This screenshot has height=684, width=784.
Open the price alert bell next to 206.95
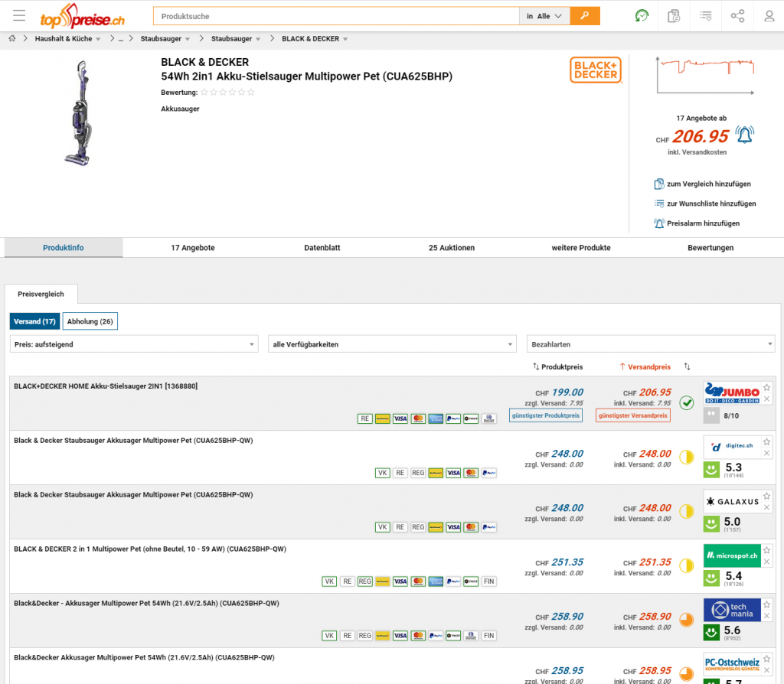pyautogui.click(x=744, y=135)
